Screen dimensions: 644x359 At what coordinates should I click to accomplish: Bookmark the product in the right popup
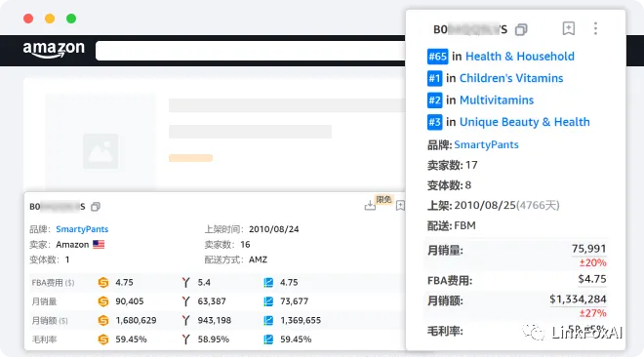pos(569,28)
